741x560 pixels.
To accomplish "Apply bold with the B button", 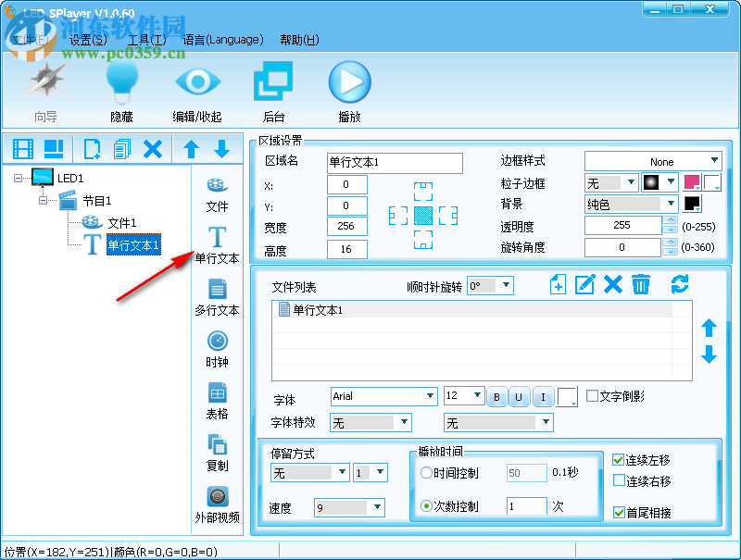I will point(497,395).
